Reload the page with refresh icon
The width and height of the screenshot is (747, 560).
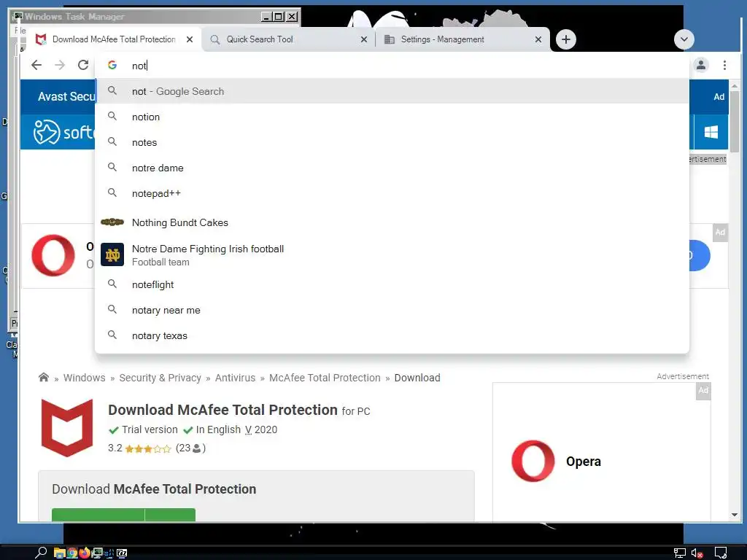[x=83, y=65]
